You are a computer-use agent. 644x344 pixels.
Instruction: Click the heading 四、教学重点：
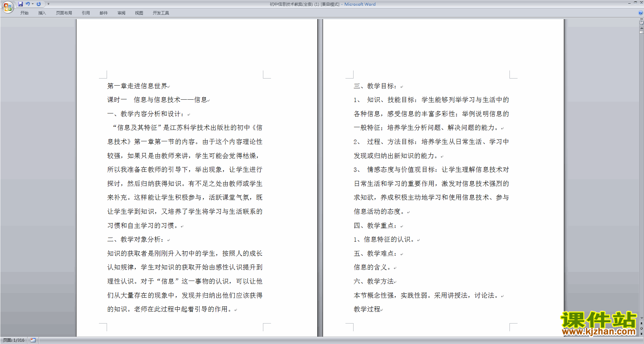(x=376, y=226)
